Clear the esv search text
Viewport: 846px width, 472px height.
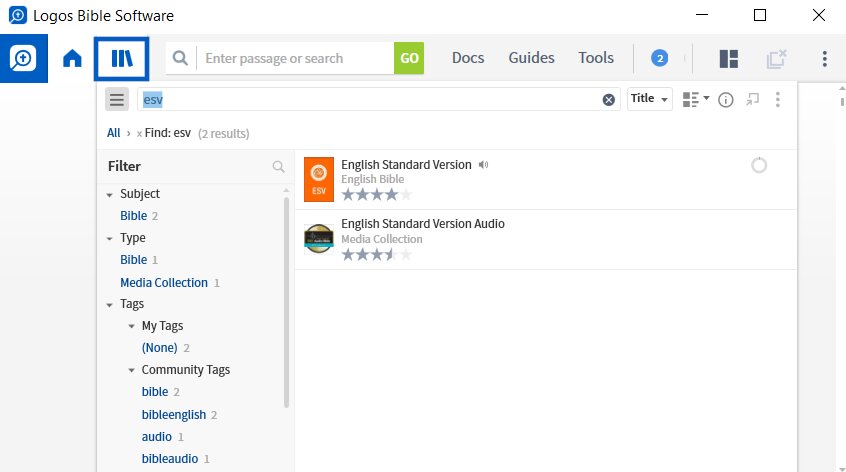point(609,100)
